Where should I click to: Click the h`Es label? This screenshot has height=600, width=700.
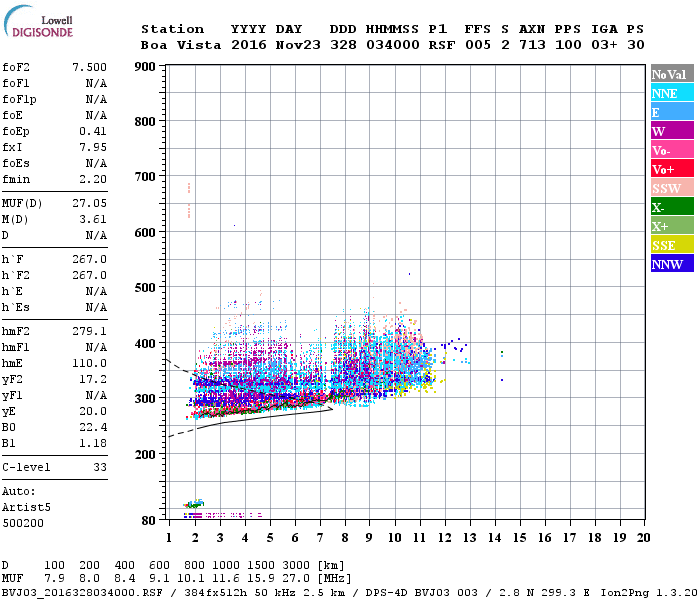click(x=16, y=308)
